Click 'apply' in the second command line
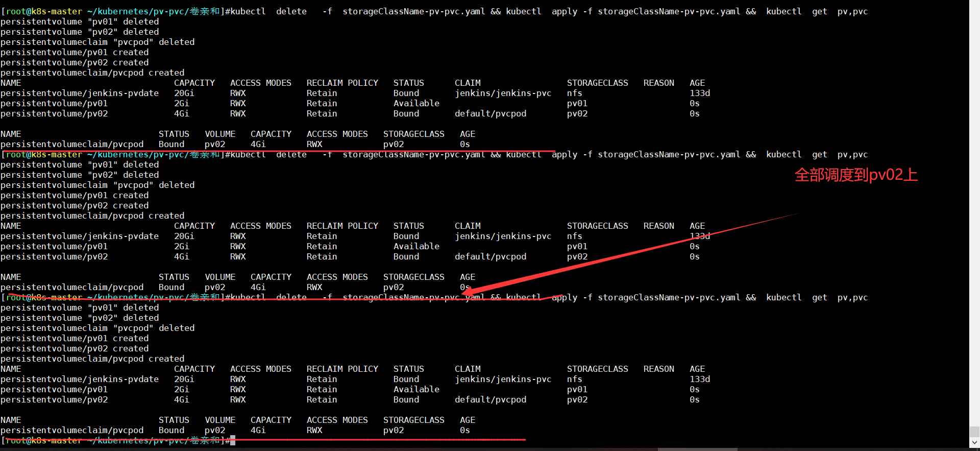The height and width of the screenshot is (451, 980). [x=565, y=154]
